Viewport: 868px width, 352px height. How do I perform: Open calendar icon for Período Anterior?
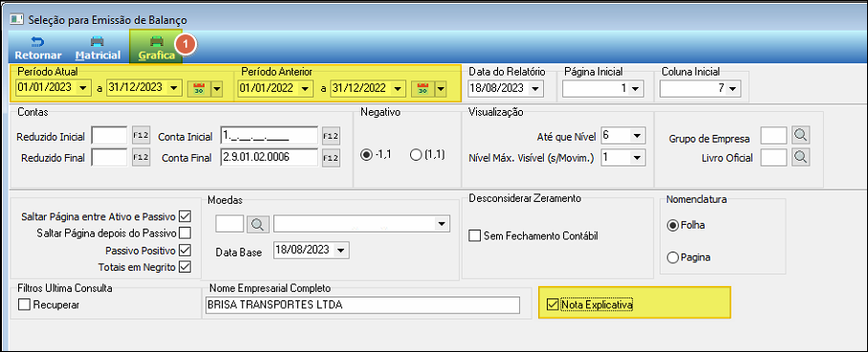tap(423, 88)
